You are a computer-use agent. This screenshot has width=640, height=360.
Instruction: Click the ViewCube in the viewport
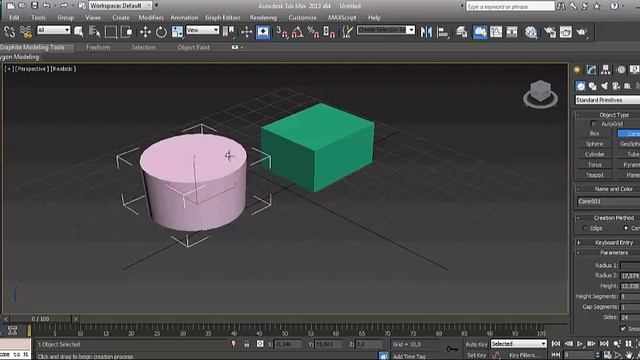[540, 93]
